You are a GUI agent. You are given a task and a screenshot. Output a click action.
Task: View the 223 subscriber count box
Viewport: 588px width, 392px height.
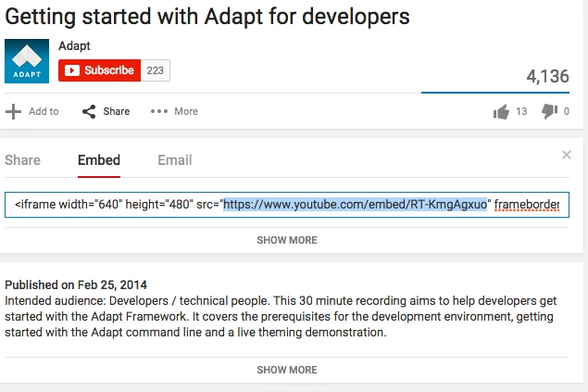(x=156, y=70)
